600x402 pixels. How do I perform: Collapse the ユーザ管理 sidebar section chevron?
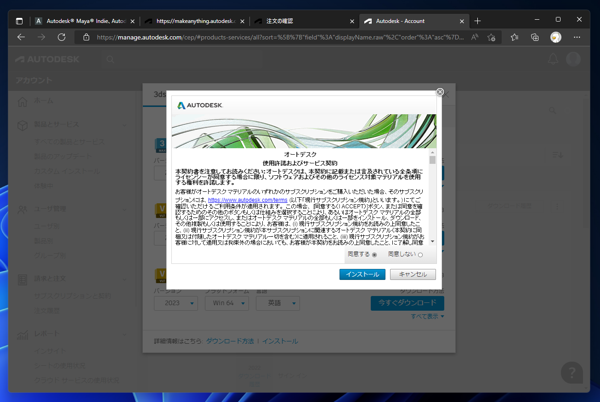click(124, 209)
